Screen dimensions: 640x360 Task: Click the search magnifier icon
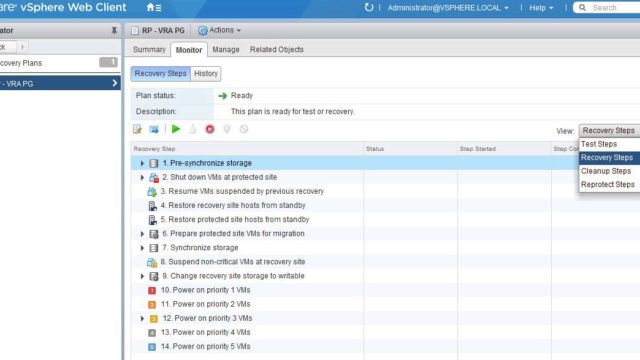(x=582, y=7)
